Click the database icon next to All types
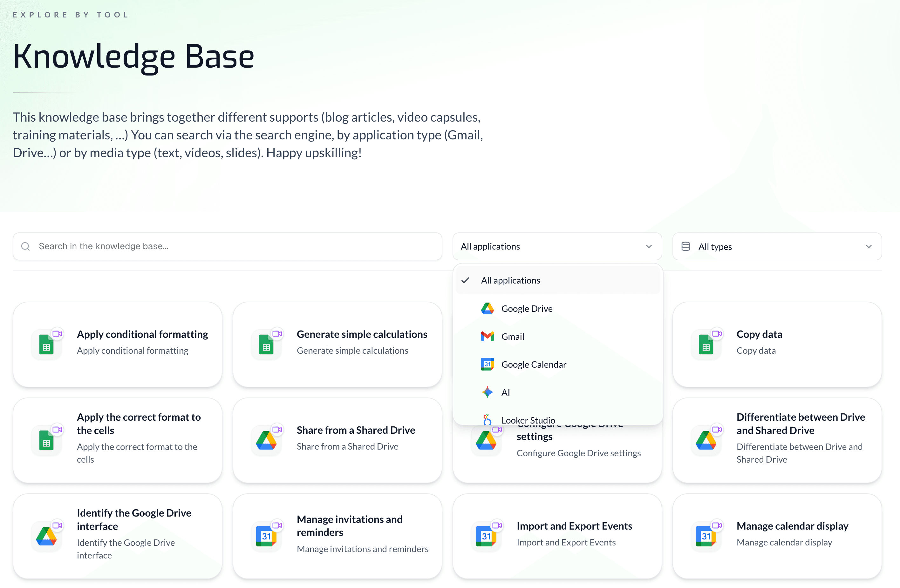 [x=685, y=246]
